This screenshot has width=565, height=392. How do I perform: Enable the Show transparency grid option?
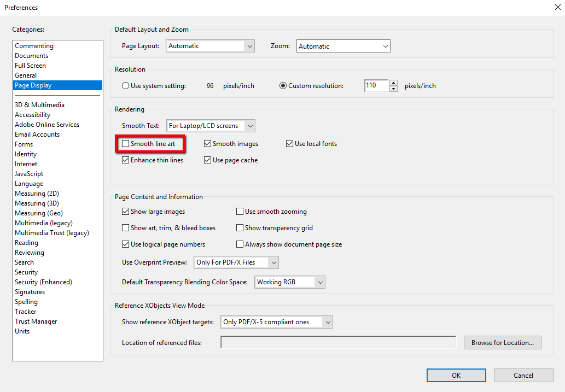click(240, 228)
